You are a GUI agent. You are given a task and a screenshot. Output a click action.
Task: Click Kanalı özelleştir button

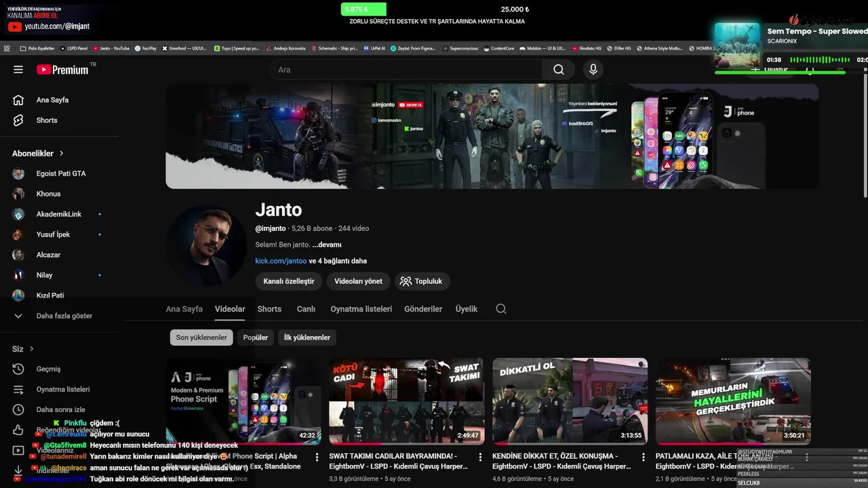(x=289, y=281)
